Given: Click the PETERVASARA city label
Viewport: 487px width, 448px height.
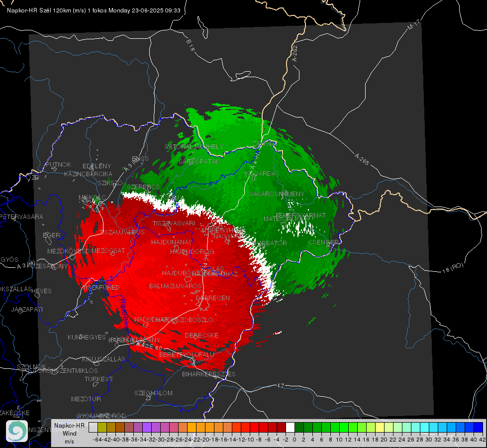Looking at the screenshot, I should 22,217.
